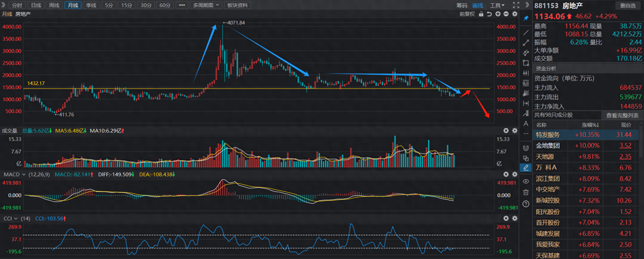Select 万科A in the stock list
This screenshot has height=259, width=644.
click(x=546, y=168)
